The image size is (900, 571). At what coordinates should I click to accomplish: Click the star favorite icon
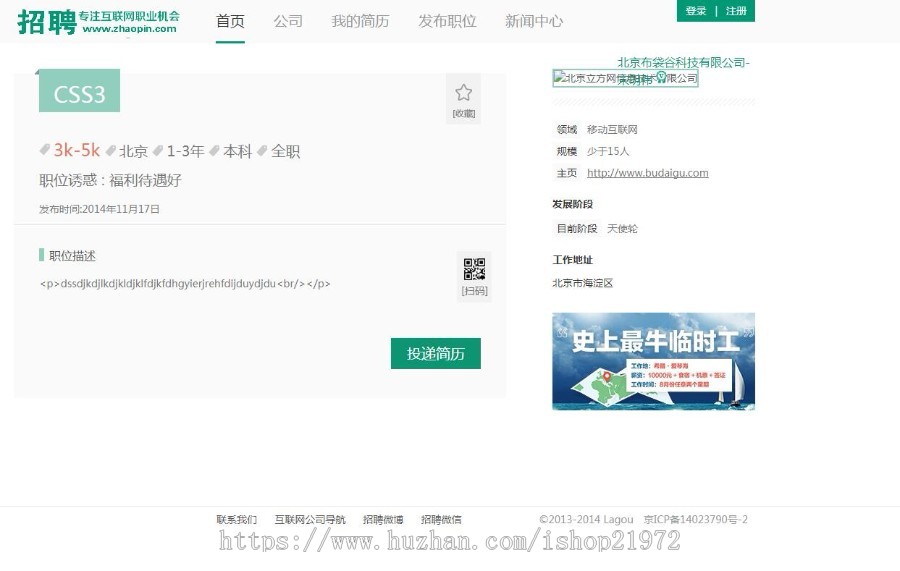point(463,92)
